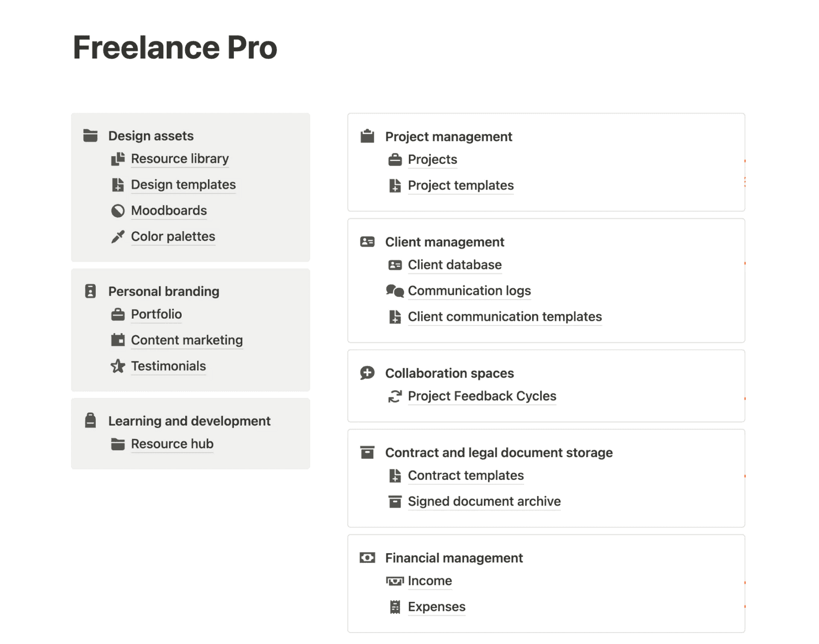Click the calendar icon beside Content marketing

pos(118,340)
